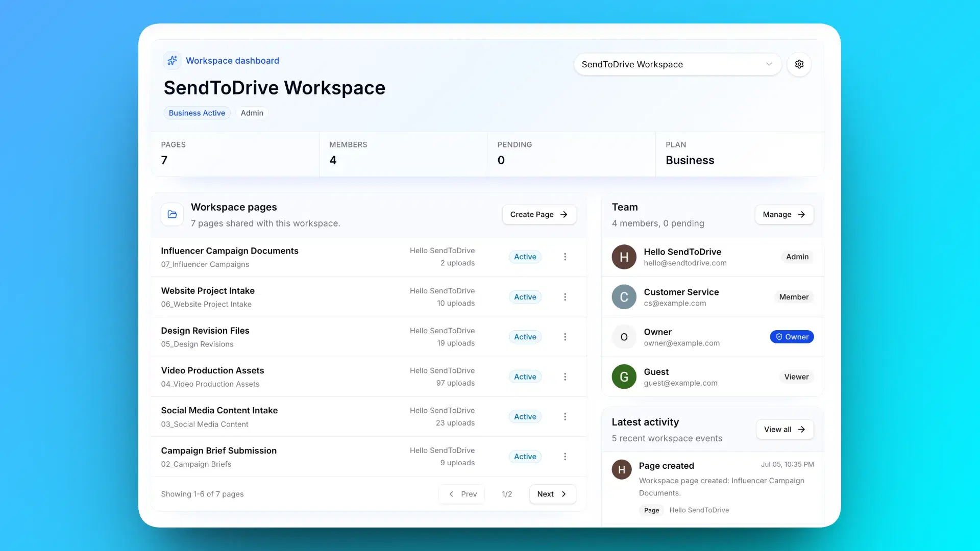This screenshot has width=980, height=551.
Task: Expand the SendToDrive Workspace selector dropdown
Action: click(x=677, y=64)
